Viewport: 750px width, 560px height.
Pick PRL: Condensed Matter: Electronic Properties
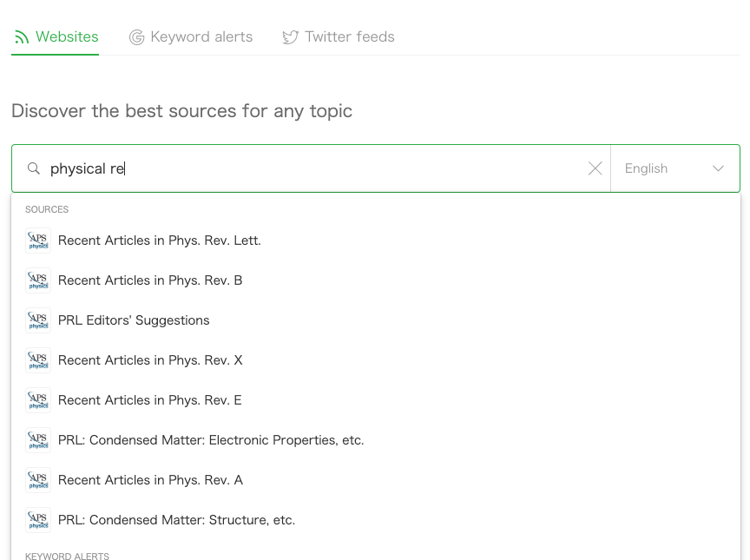click(211, 440)
